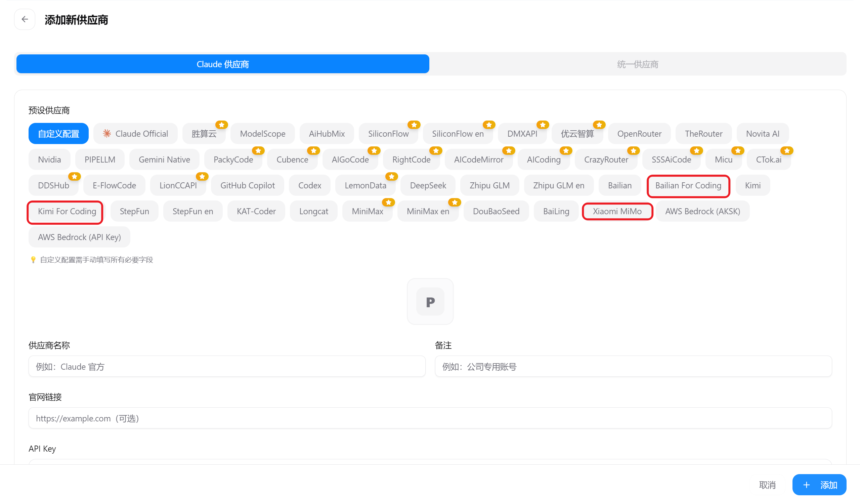Click the P provider avatar icon
The height and width of the screenshot is (504, 860).
pos(430,302)
